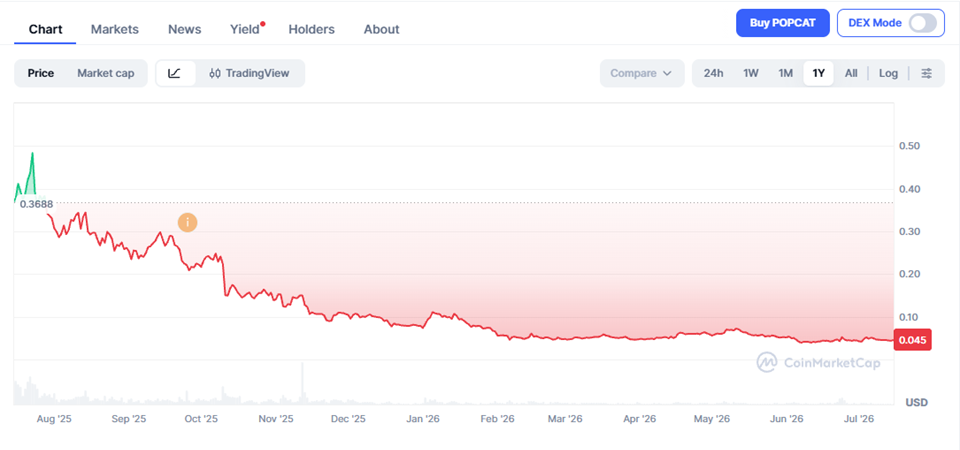960x450 pixels.
Task: Click the 0.045 current price label
Action: click(913, 340)
